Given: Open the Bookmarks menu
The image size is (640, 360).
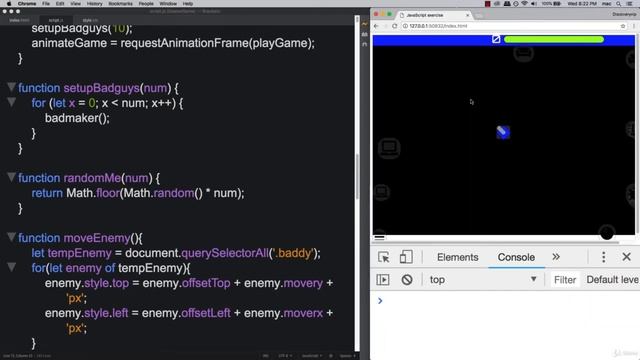Looking at the screenshot, I should pos(120,4).
